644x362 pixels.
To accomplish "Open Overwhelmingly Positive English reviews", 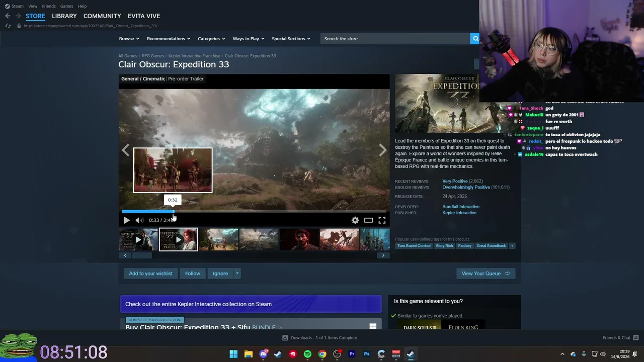I will (466, 187).
